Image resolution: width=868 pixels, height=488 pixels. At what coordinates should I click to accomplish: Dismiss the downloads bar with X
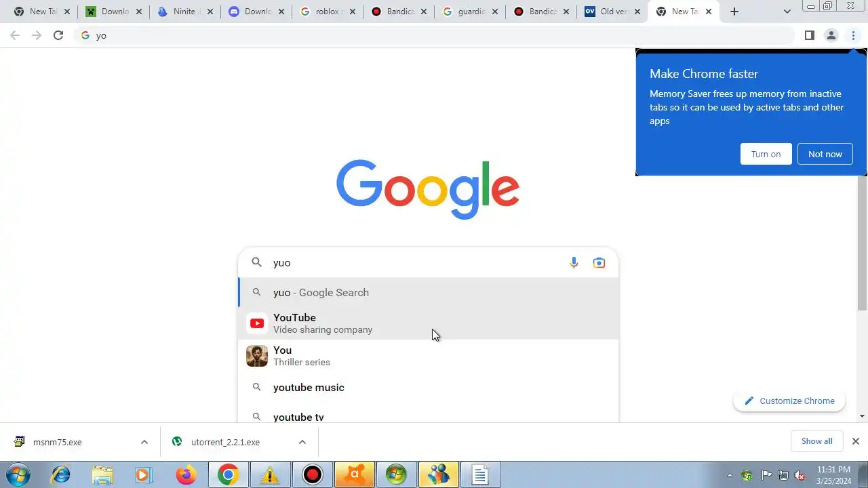pos(855,441)
